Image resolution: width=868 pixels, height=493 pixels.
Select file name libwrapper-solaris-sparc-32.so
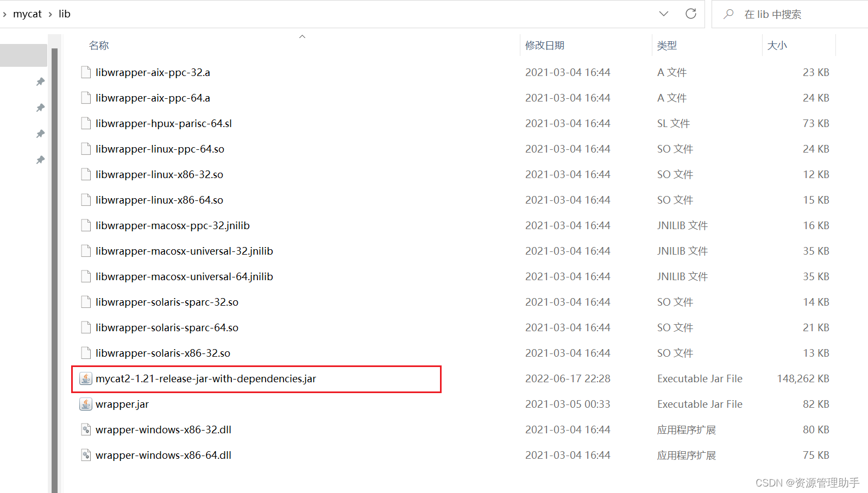tap(167, 302)
